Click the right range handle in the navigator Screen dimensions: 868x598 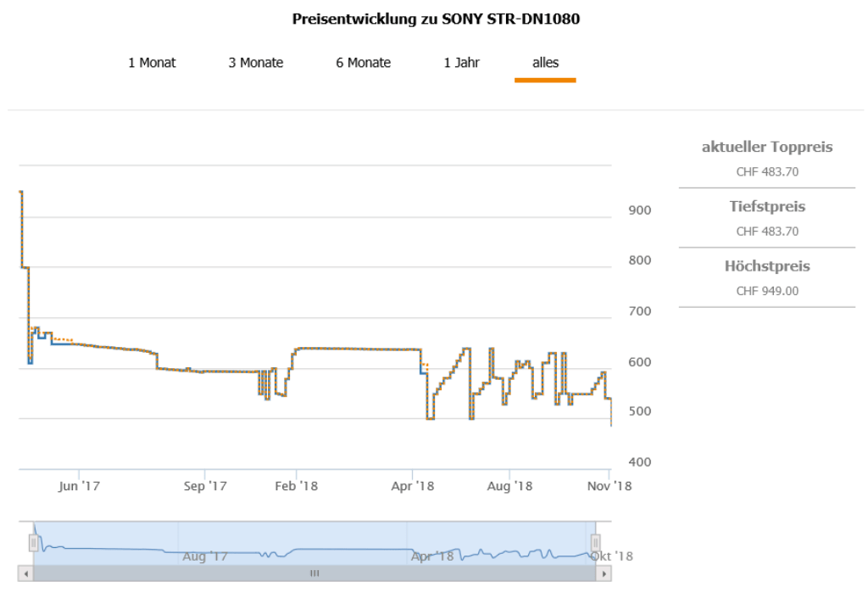595,543
